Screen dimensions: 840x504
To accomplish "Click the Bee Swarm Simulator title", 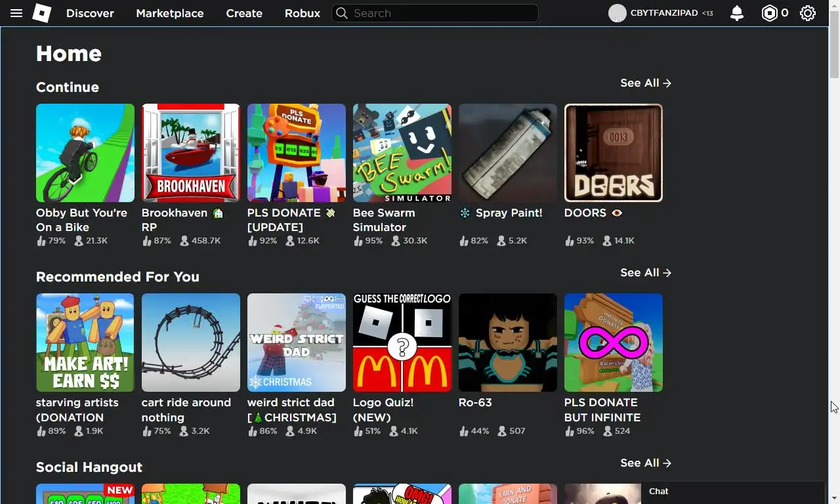I will pyautogui.click(x=384, y=220).
